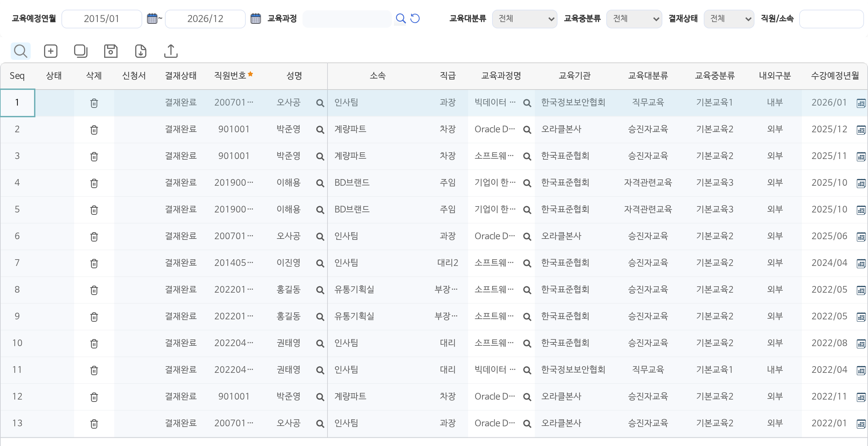Click 오라클본사 cell in row 13
The height and width of the screenshot is (446, 868).
(x=561, y=423)
